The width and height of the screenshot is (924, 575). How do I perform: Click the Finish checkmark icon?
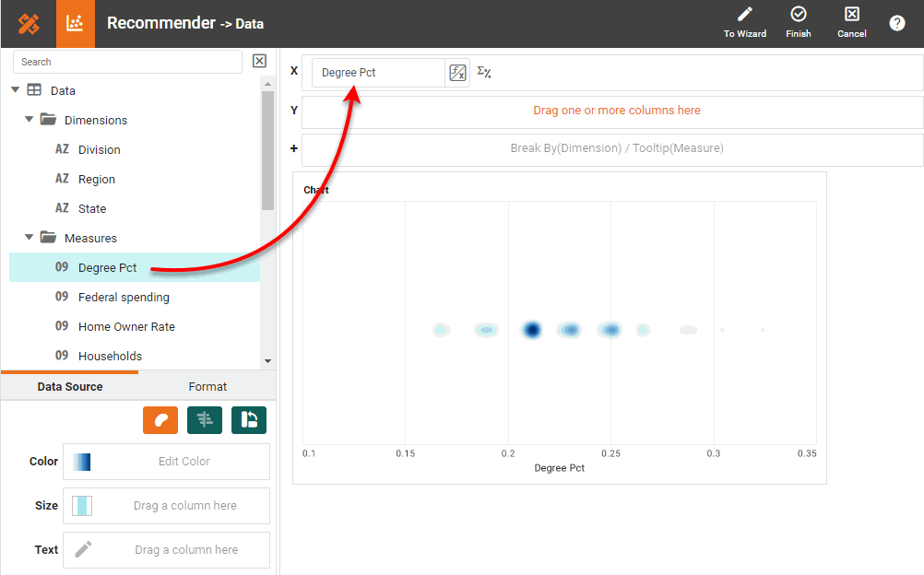click(x=799, y=15)
